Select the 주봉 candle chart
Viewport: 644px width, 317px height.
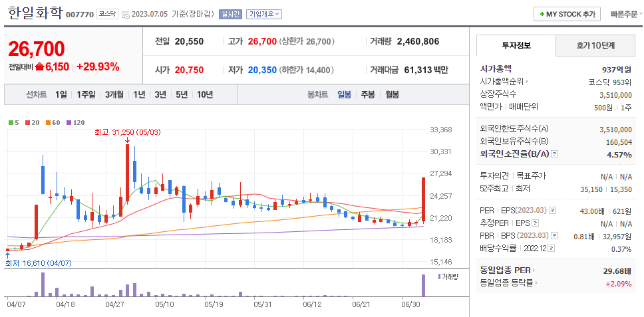368,95
